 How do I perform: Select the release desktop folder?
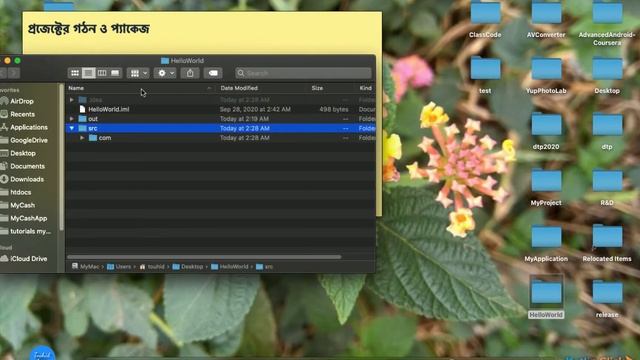pyautogui.click(x=607, y=299)
